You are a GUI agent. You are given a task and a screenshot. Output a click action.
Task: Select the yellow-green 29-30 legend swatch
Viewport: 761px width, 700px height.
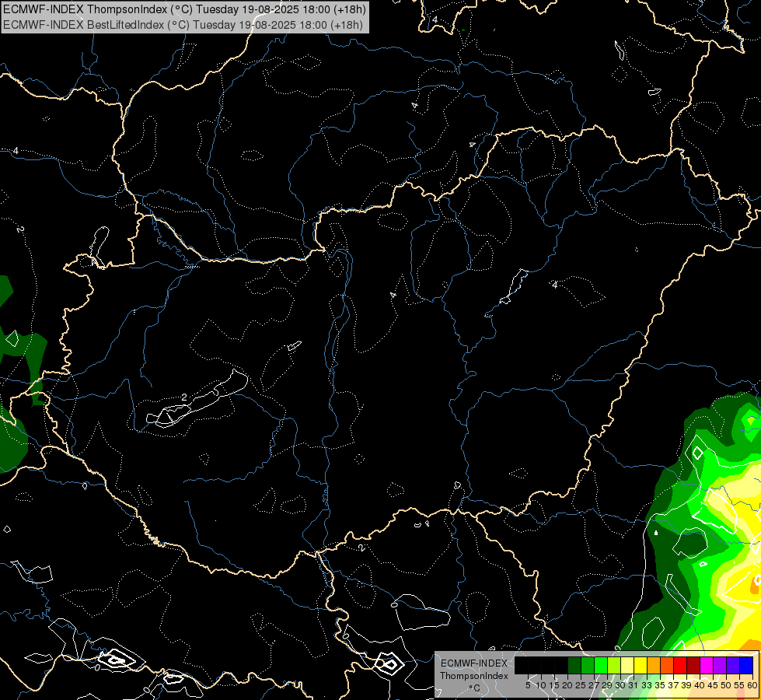click(614, 665)
